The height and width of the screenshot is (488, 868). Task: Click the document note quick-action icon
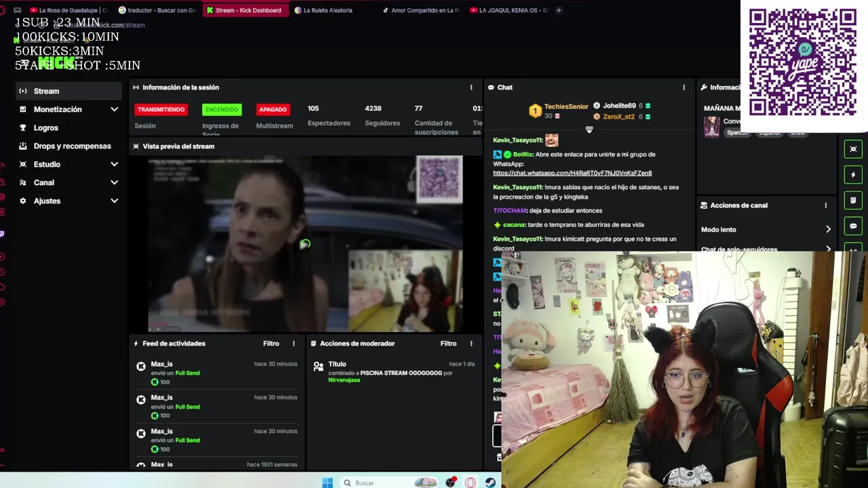pos(853,201)
